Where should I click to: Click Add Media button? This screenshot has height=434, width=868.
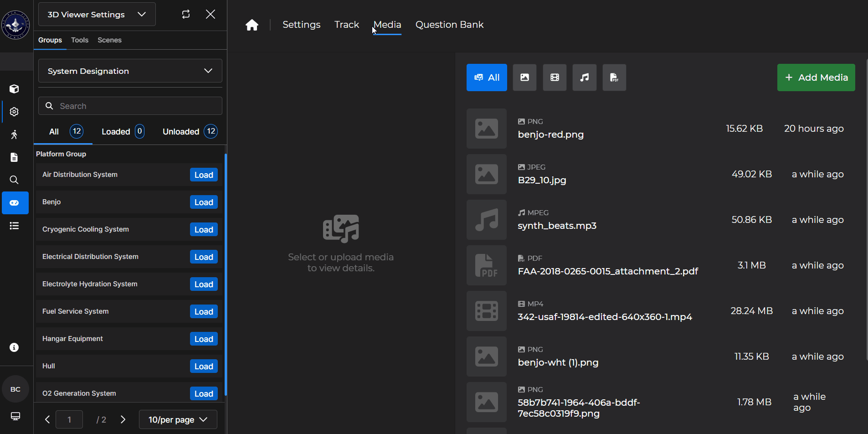tap(816, 77)
